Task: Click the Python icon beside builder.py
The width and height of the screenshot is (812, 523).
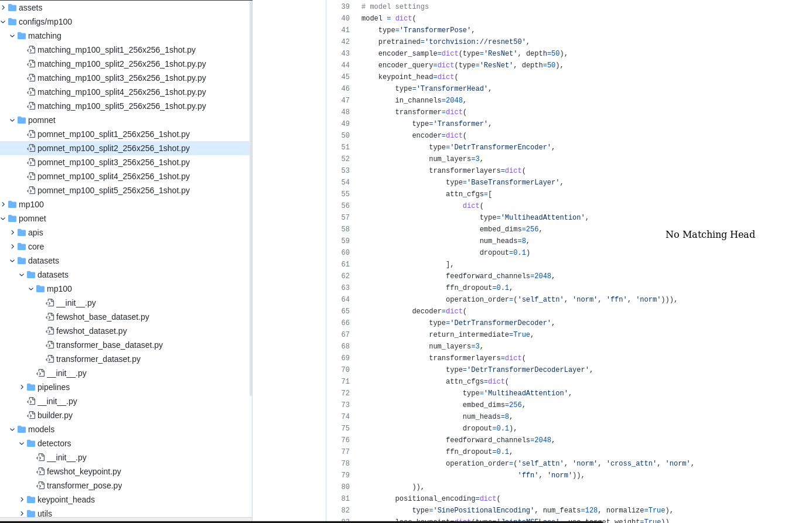Action: click(30, 415)
